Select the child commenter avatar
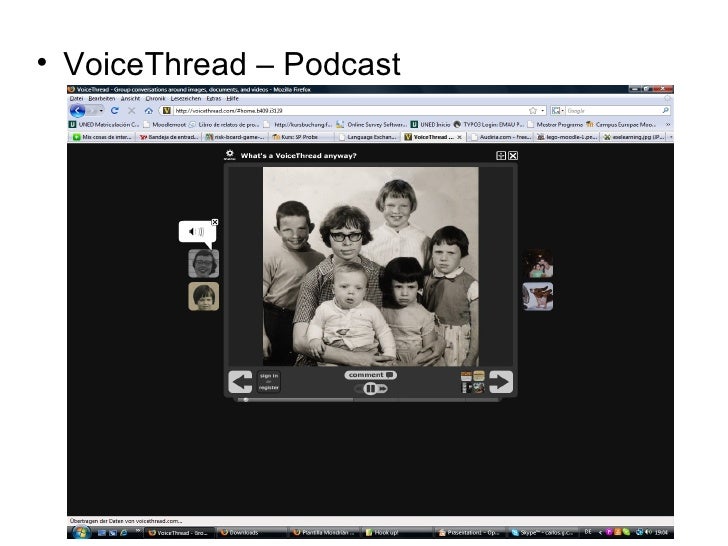Viewport: 728px width, 546px height. click(x=204, y=296)
